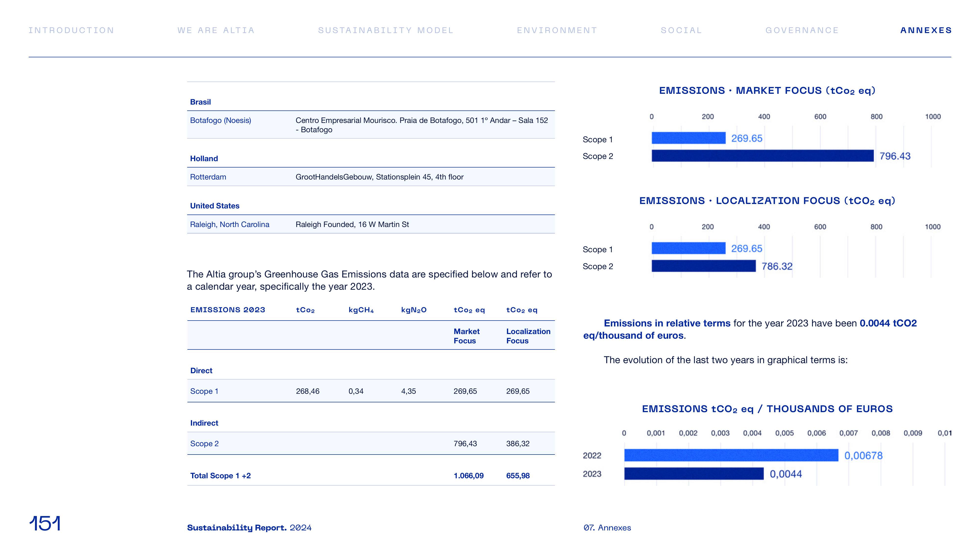Select the United States country heading
The width and height of the screenshot is (980, 551).
click(215, 206)
